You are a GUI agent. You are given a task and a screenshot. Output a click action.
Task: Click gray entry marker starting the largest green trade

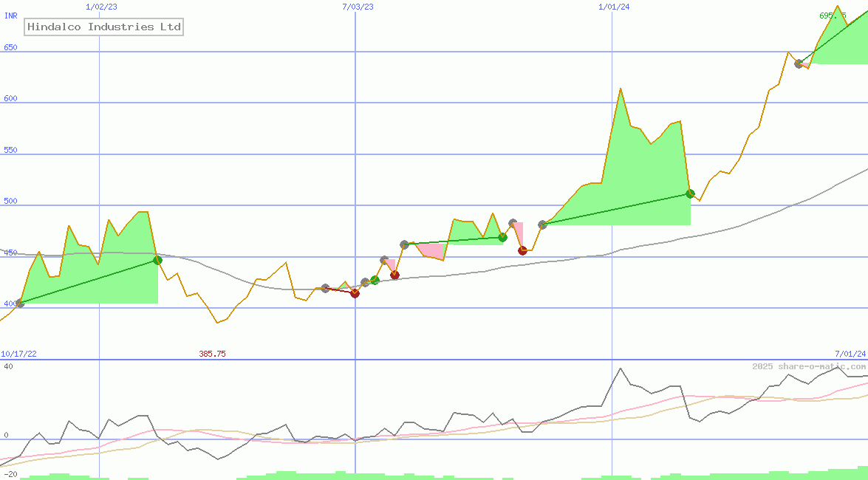[x=542, y=224]
